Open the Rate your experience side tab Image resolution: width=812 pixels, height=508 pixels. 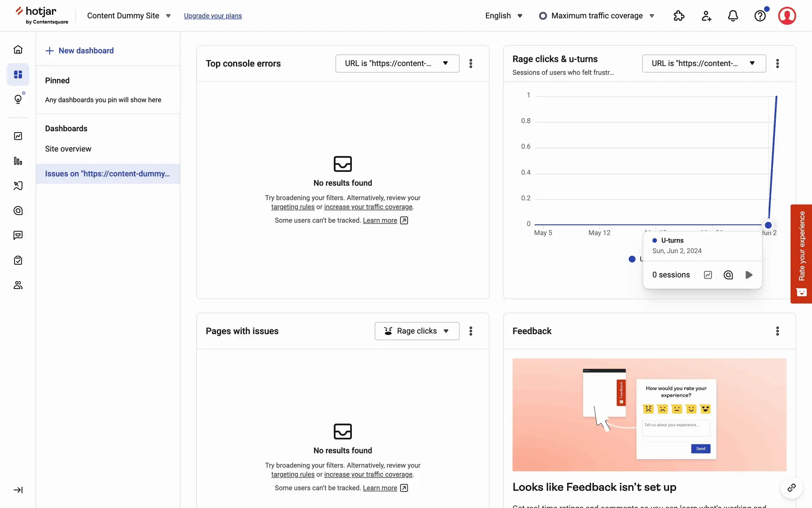pos(801,254)
